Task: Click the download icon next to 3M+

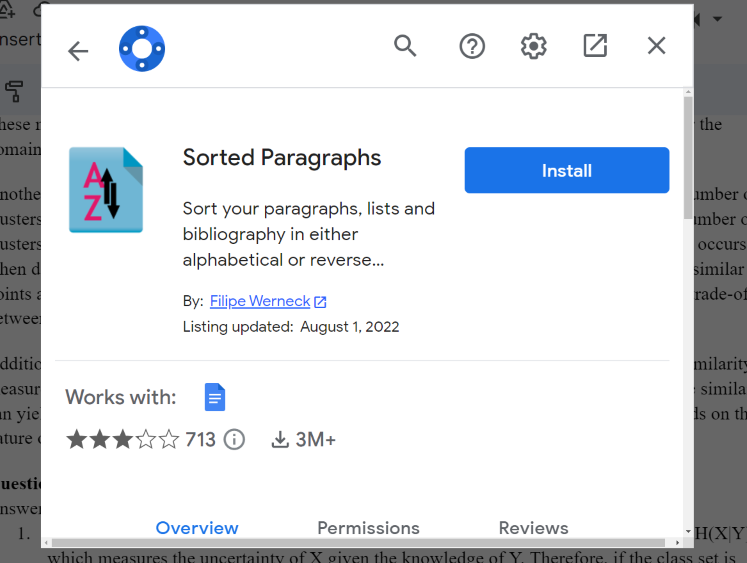Action: 280,440
